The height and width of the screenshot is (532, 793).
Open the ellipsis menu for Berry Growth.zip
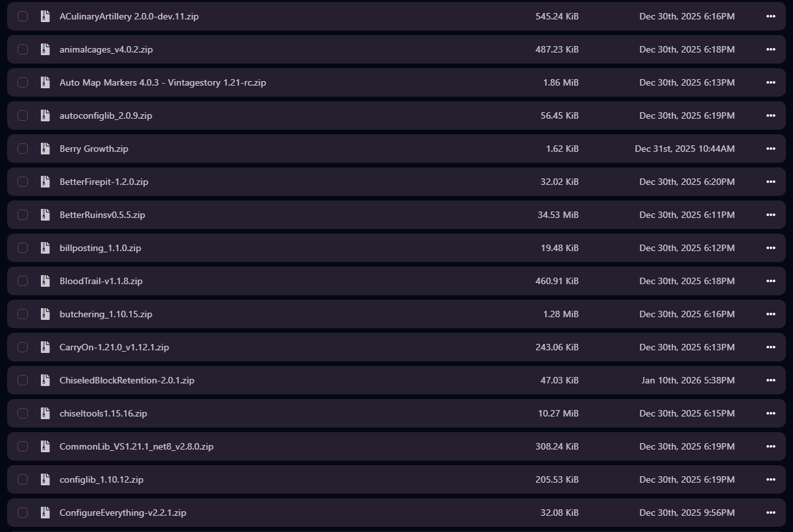click(770, 149)
